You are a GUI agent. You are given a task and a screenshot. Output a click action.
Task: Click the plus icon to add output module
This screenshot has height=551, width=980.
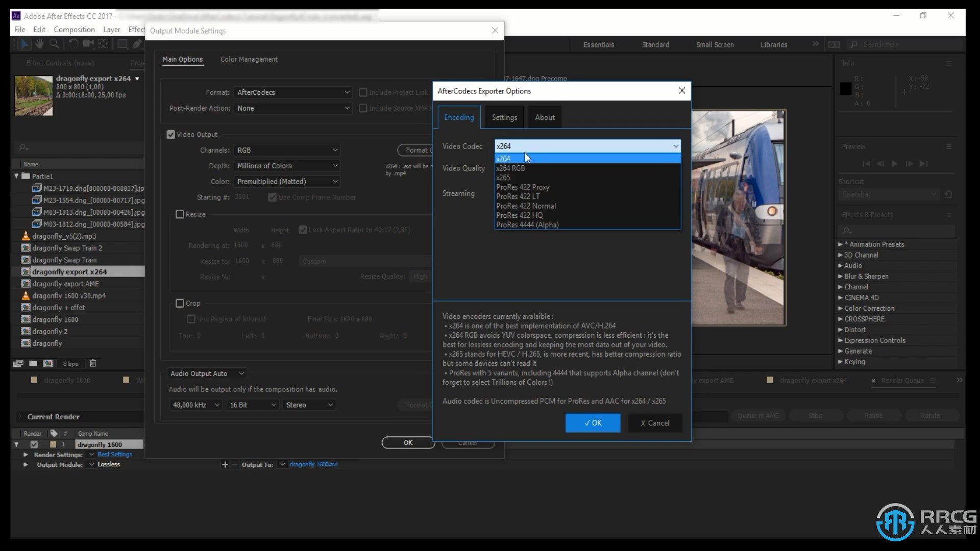[x=225, y=465]
